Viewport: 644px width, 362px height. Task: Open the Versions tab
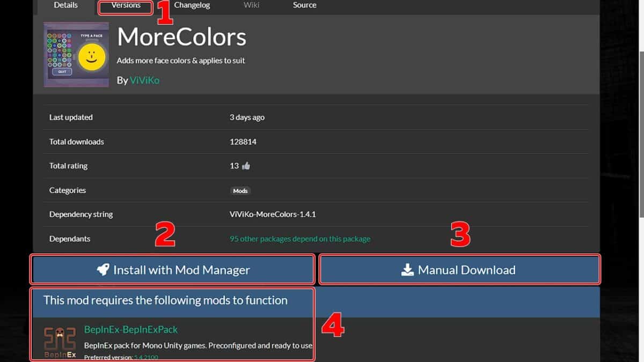pos(126,5)
